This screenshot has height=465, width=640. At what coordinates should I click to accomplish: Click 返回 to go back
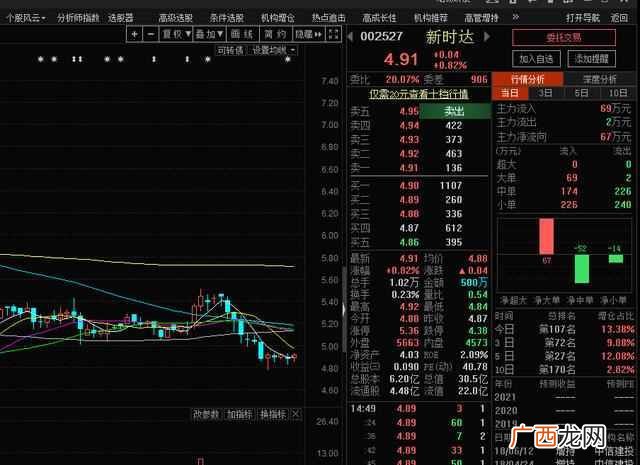[619, 18]
